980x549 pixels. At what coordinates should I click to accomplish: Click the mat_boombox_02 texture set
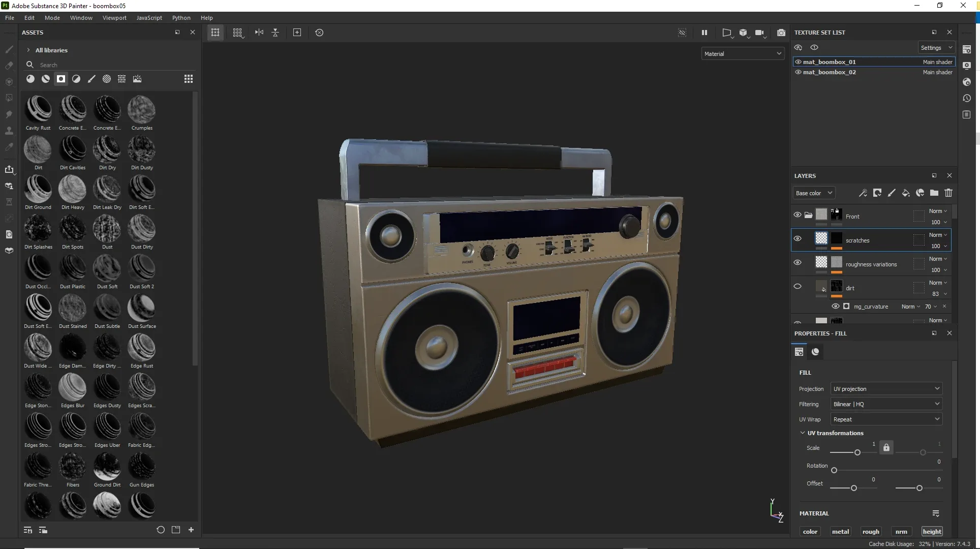(829, 71)
